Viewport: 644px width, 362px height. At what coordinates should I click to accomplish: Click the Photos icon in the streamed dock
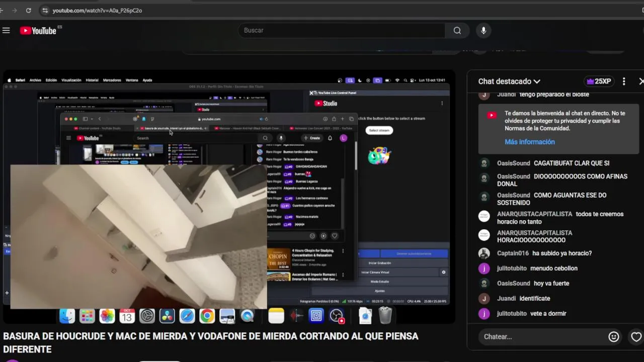tap(107, 316)
